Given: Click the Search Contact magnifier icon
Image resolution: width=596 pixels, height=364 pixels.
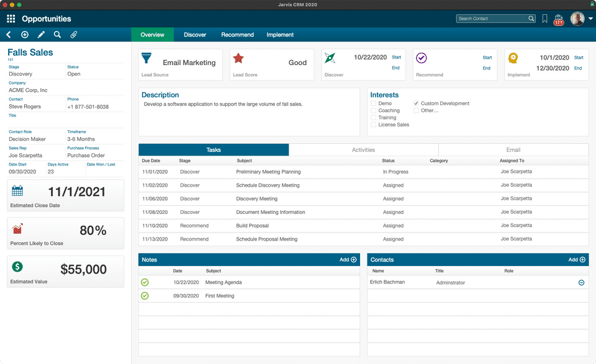Looking at the screenshot, I should pos(531,19).
